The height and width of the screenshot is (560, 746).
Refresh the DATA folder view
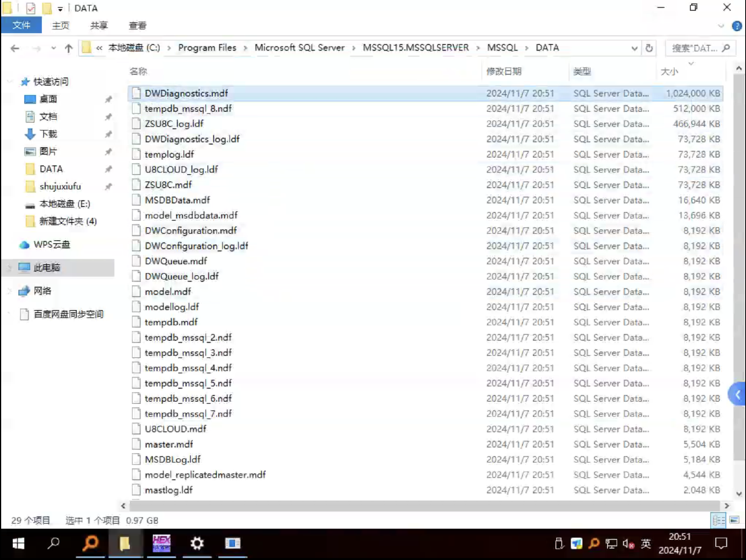(649, 48)
